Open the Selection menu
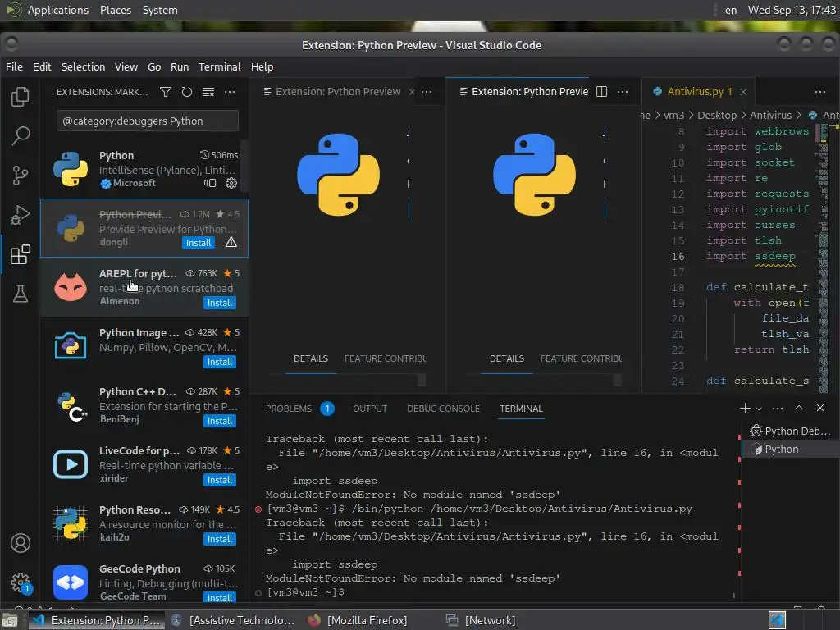 83,67
